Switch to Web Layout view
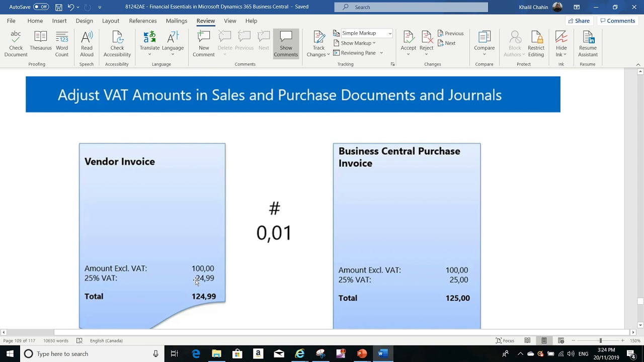This screenshot has height=362, width=644. 561,341
